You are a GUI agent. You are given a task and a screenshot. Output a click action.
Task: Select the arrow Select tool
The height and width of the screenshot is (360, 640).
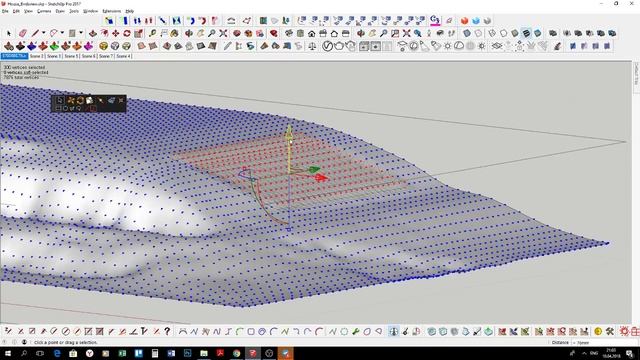click(x=9, y=33)
